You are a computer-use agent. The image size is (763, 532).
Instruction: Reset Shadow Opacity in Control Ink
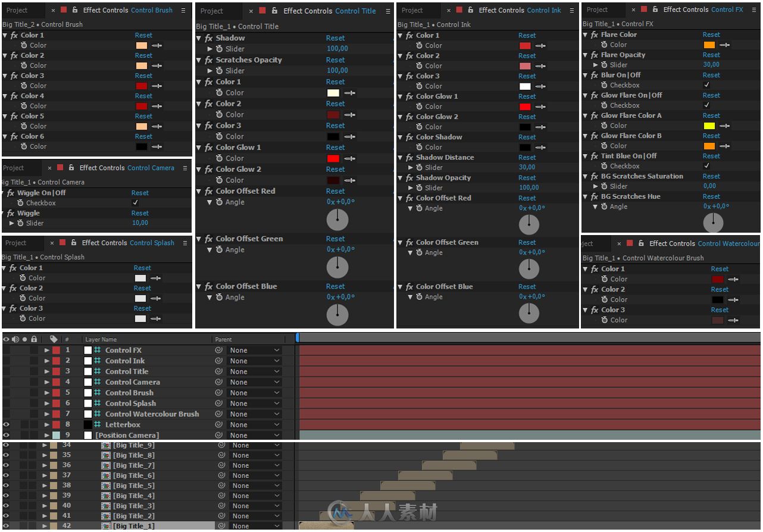pos(527,178)
